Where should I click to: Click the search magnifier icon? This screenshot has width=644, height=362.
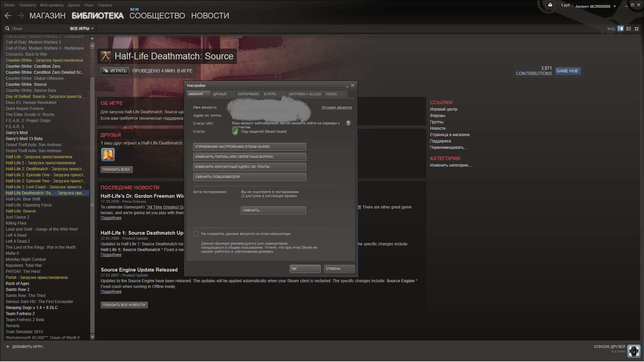click(7, 28)
